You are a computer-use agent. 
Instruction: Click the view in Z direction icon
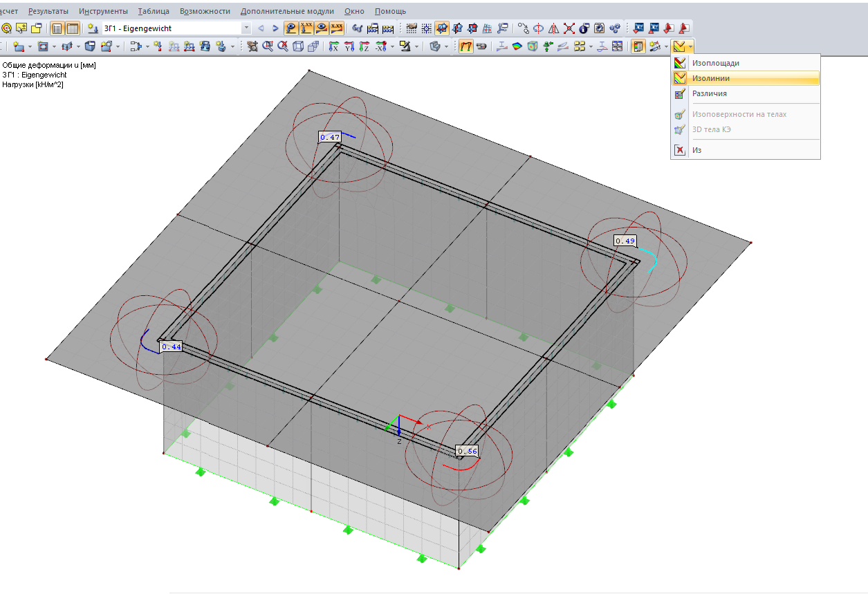point(364,46)
